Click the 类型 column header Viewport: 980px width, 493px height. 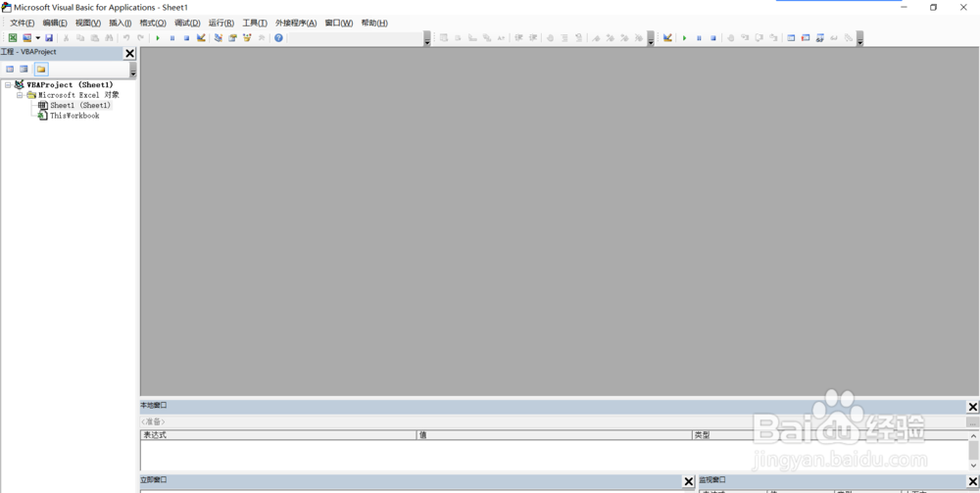(x=829, y=435)
